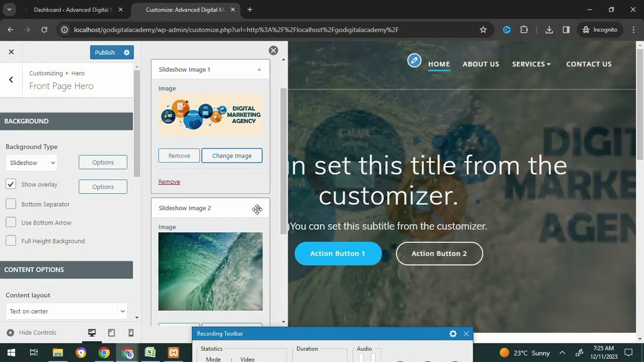644x362 pixels.
Task: Open Task View on taskbar
Action: pyautogui.click(x=34, y=352)
